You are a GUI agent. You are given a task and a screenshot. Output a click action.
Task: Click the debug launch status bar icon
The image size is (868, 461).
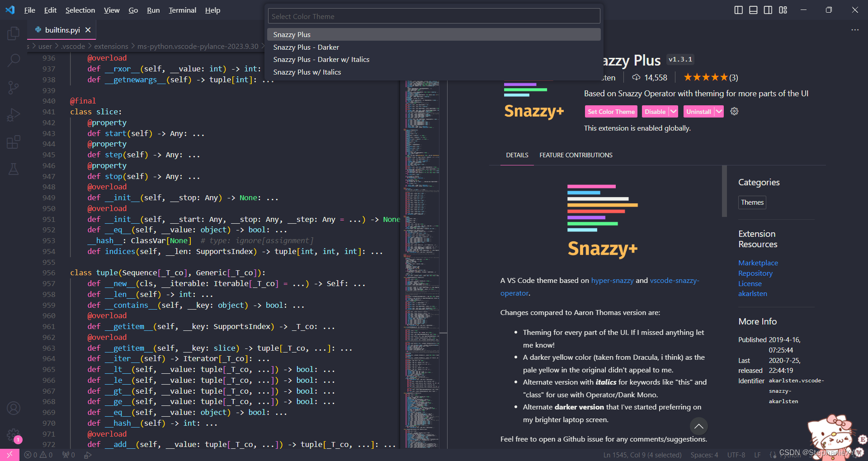88,455
